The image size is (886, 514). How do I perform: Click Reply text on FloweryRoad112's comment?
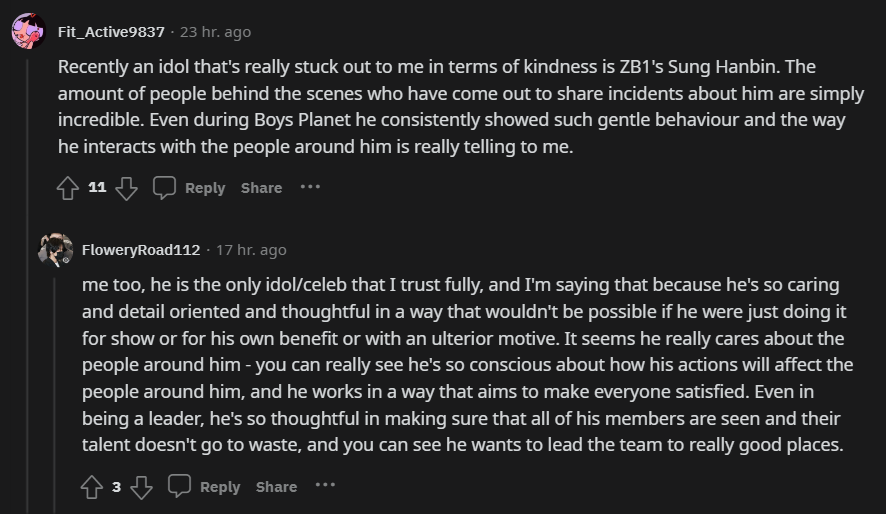point(220,487)
